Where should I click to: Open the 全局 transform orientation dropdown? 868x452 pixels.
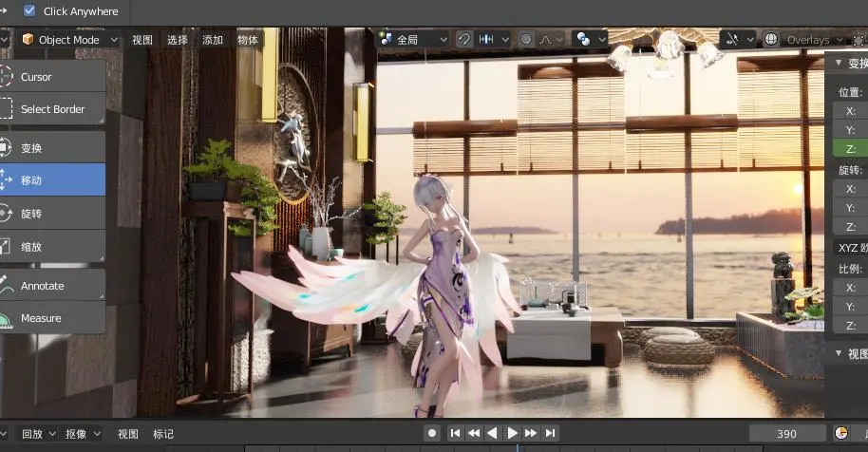tap(413, 39)
